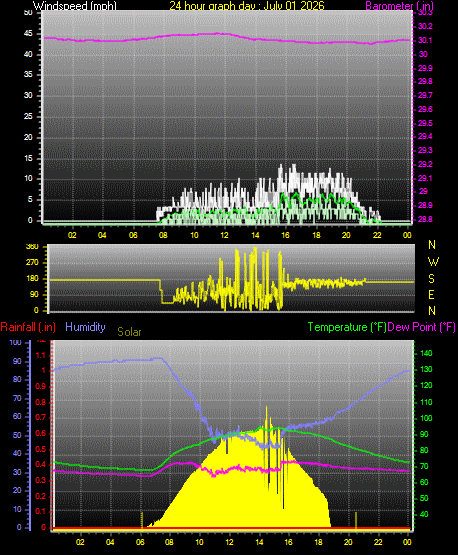458x555 pixels.
Task: Click the 28.8 value on barometer axis
Action: click(x=425, y=219)
